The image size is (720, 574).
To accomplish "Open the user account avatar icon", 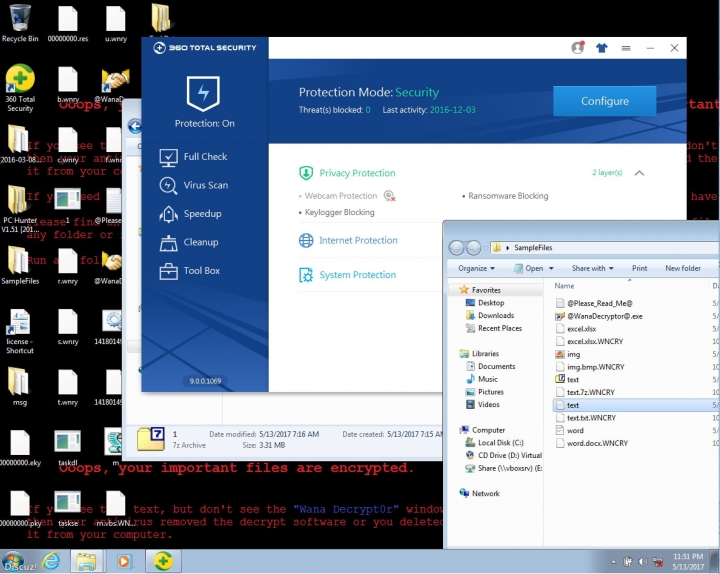I will (x=578, y=47).
